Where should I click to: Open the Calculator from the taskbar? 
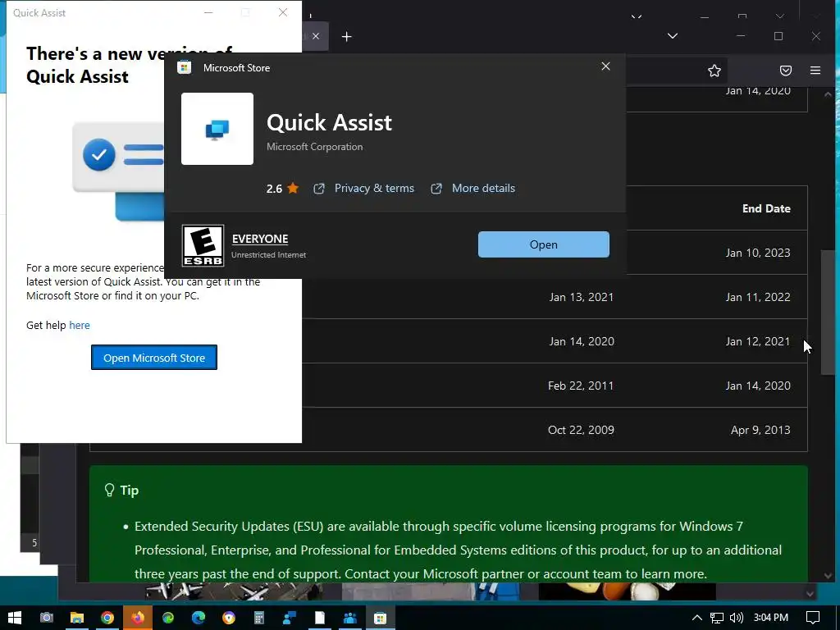(259, 618)
